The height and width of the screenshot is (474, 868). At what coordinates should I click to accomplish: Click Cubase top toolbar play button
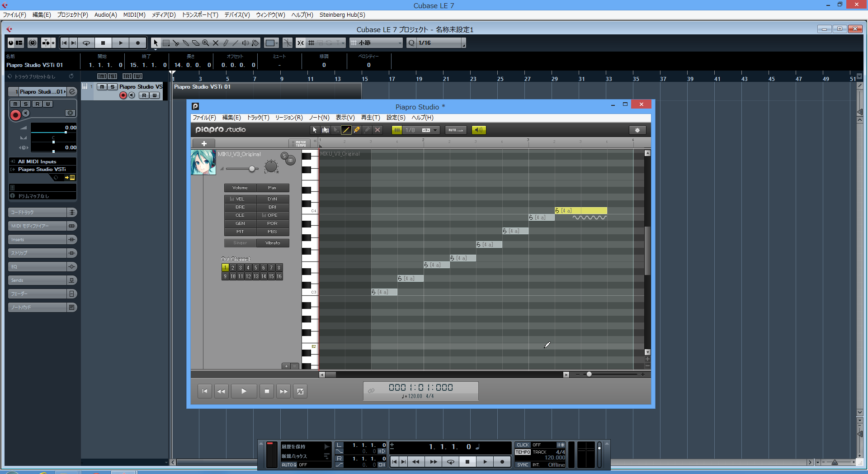[x=121, y=43]
